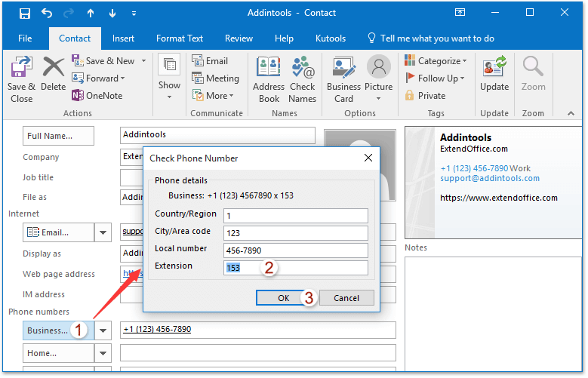Screen dimensions: 588x378
Task: Open Categorize menu
Action: click(436, 61)
